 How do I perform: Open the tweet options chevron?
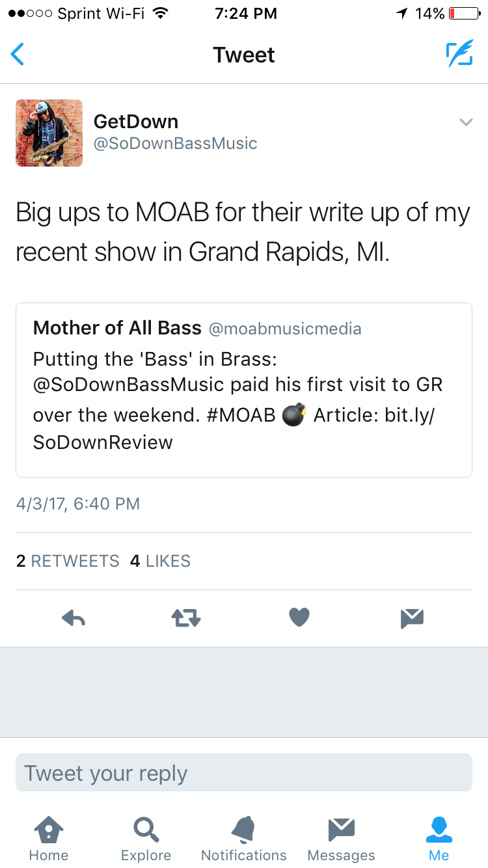(x=465, y=122)
